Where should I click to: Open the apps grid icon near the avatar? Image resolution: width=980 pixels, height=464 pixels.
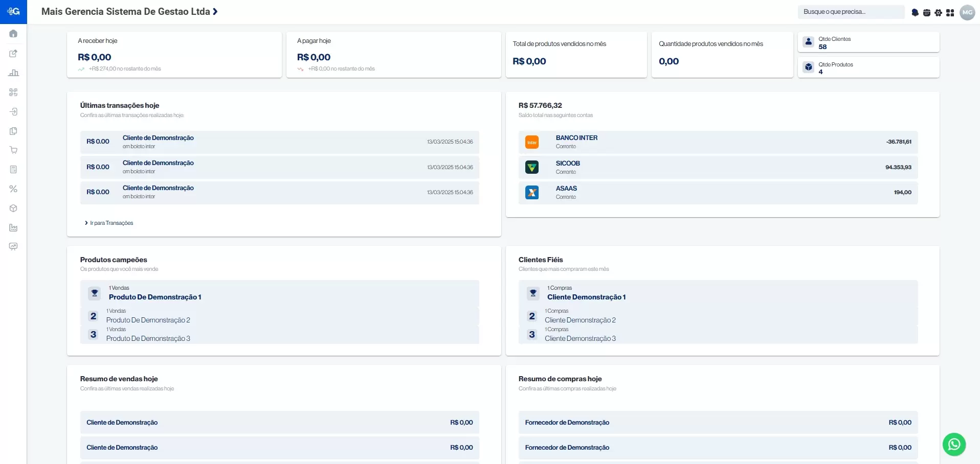click(x=950, y=12)
